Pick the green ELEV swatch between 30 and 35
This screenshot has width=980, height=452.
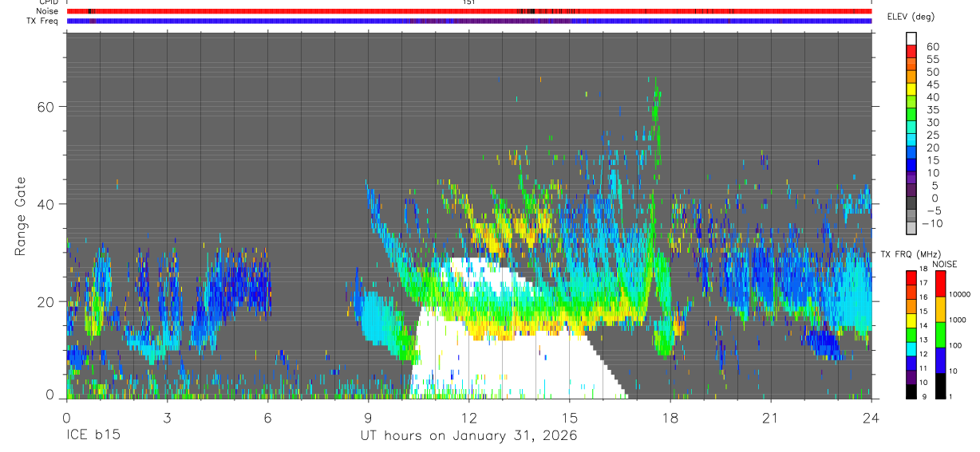click(912, 116)
